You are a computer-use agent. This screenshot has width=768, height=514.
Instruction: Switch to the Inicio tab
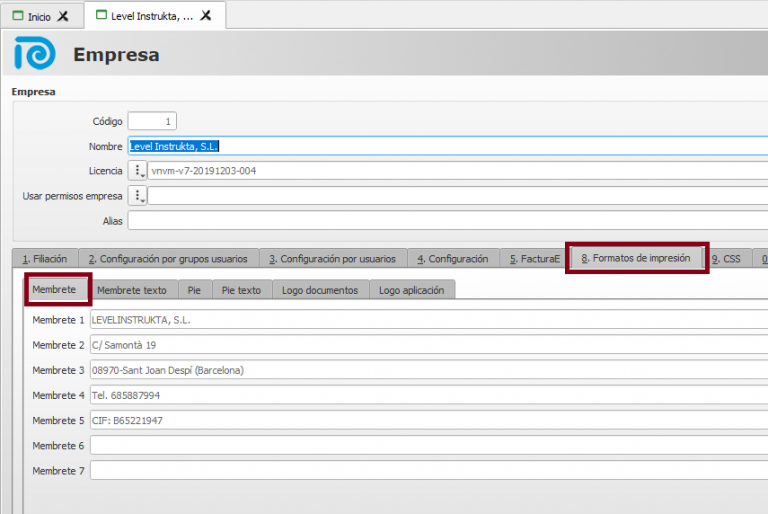(x=39, y=16)
